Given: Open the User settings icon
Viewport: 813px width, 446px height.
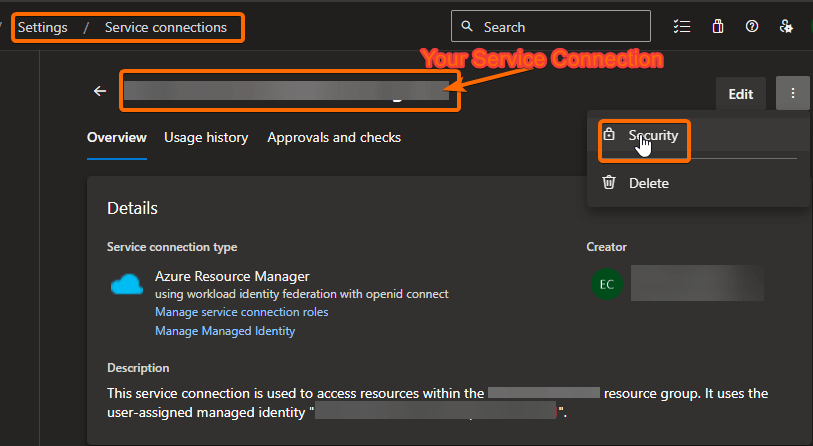Looking at the screenshot, I should 786,27.
